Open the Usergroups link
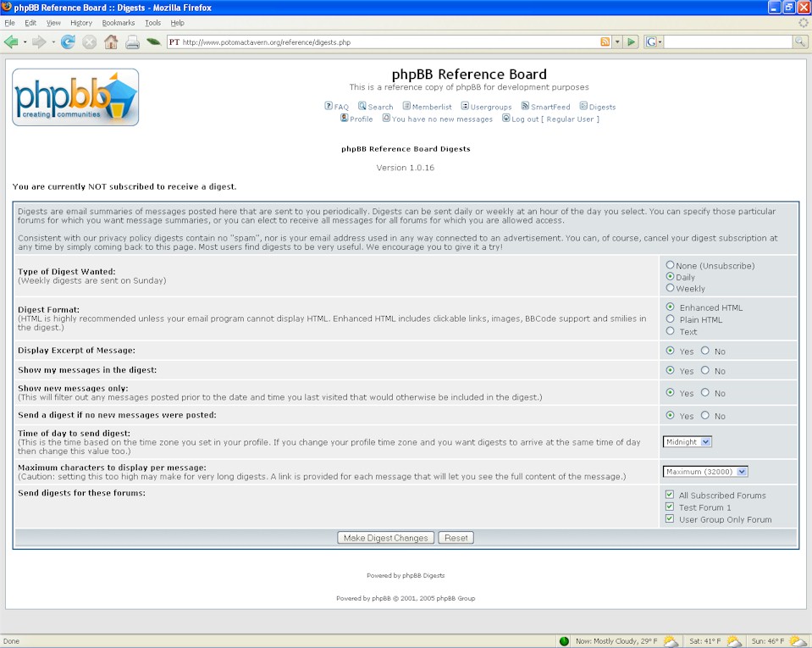812x648 pixels. pos(491,107)
